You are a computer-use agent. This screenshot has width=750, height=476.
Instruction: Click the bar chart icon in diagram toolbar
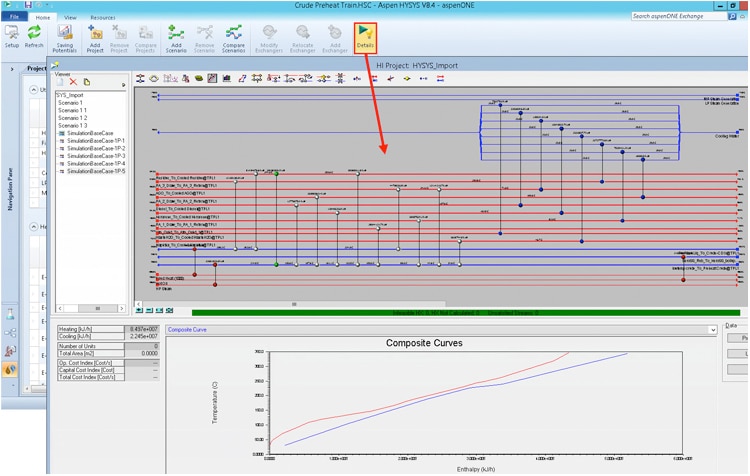click(x=227, y=78)
